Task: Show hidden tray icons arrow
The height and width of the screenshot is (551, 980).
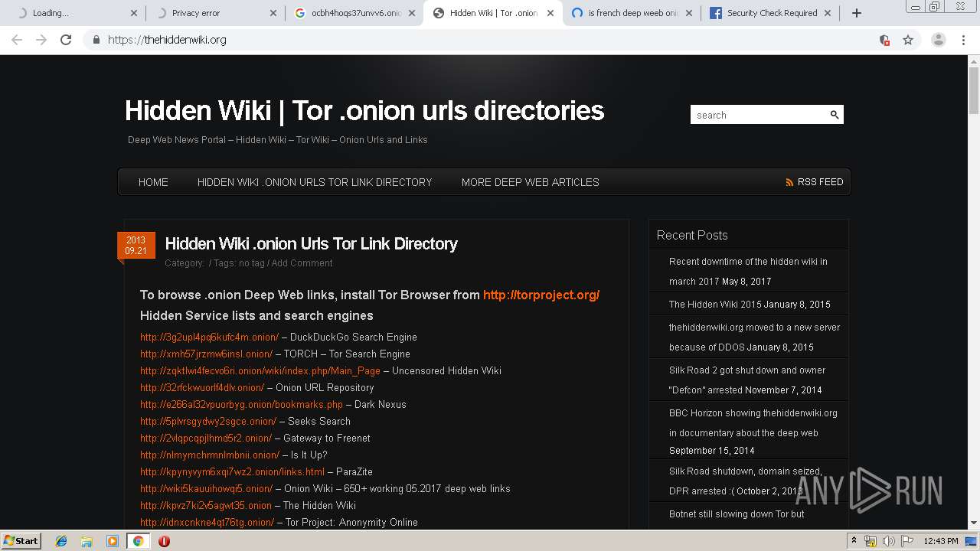Action: pos(854,541)
